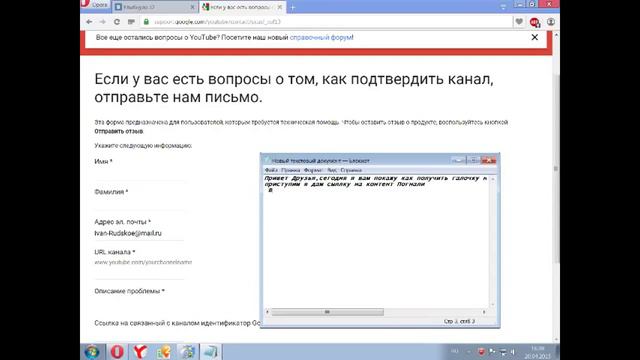Click the Имя input field

(x=141, y=174)
